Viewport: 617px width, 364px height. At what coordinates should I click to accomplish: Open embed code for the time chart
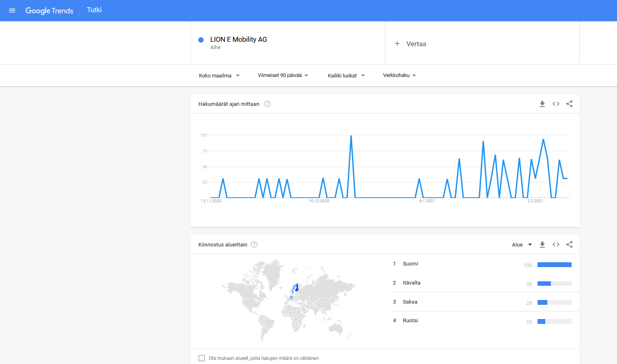(x=556, y=104)
